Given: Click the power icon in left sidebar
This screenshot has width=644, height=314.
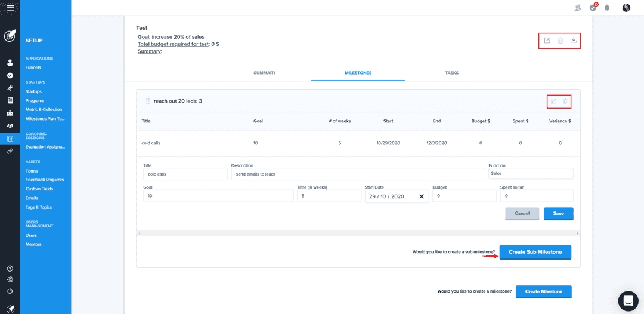Looking at the screenshot, I should [x=10, y=291].
